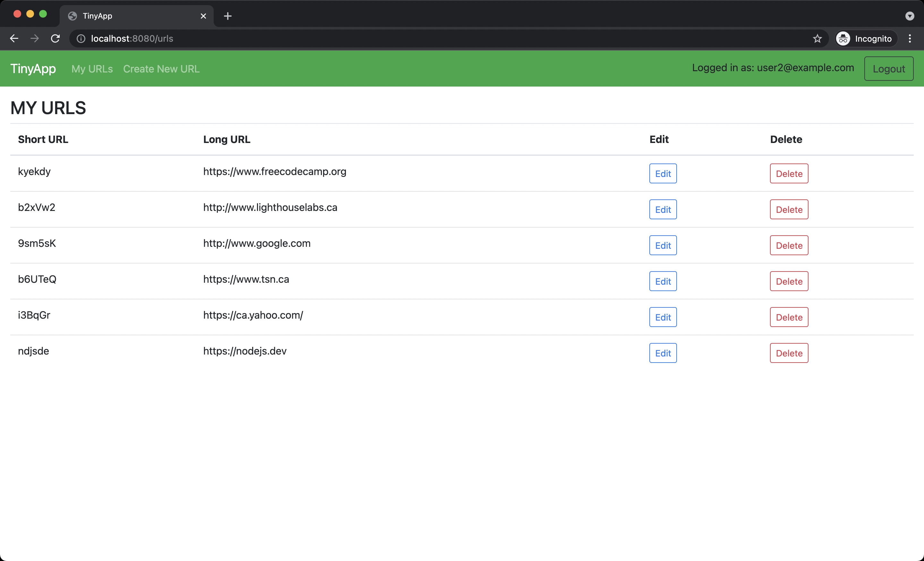Edit the google.com URL entry
This screenshot has height=561, width=924.
click(663, 246)
